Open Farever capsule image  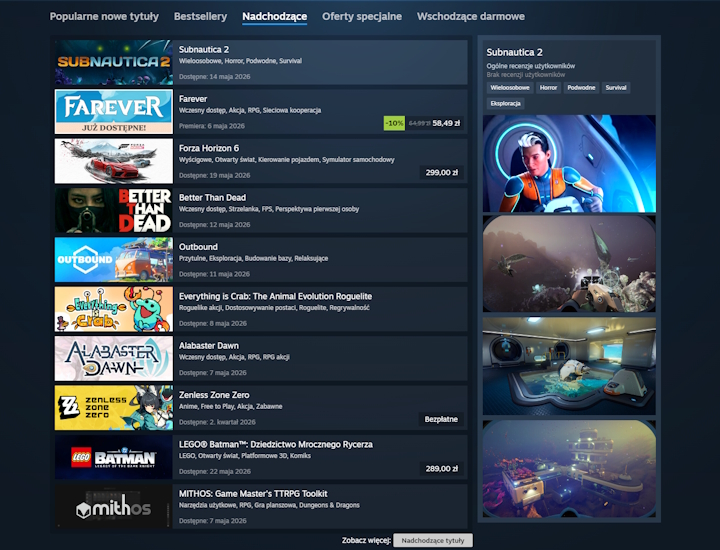click(114, 112)
